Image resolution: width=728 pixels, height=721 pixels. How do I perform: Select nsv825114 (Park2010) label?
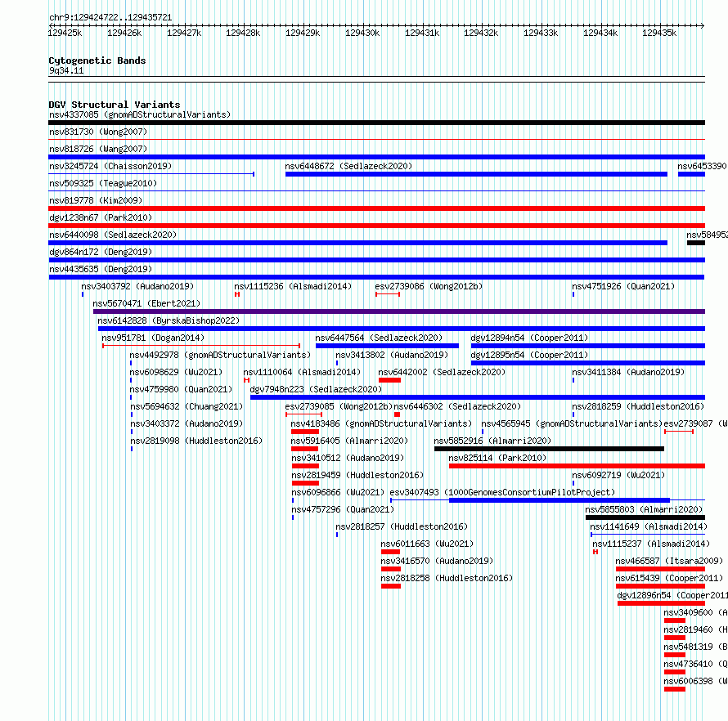pos(497,458)
